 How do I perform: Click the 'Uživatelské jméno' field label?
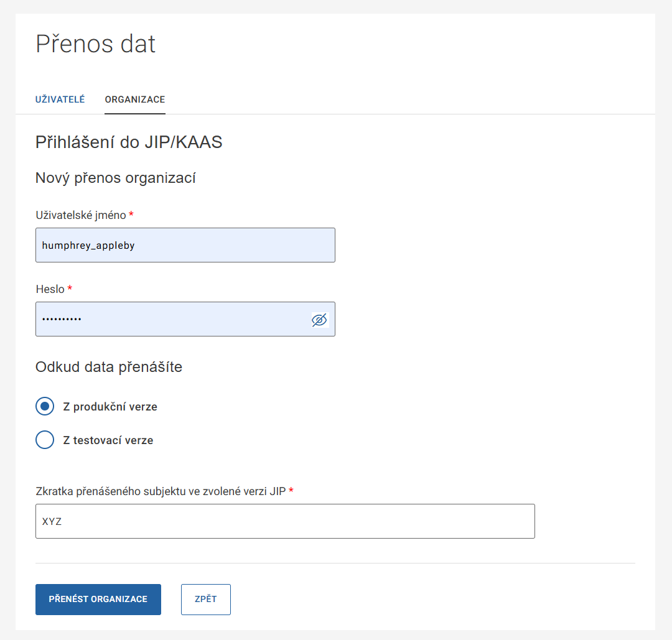[x=81, y=215]
